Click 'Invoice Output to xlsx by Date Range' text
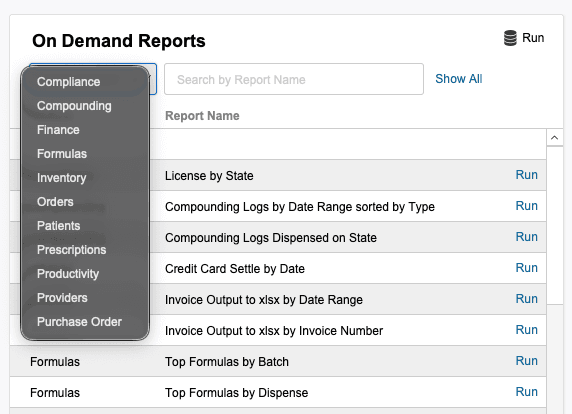The width and height of the screenshot is (572, 414). pos(264,300)
